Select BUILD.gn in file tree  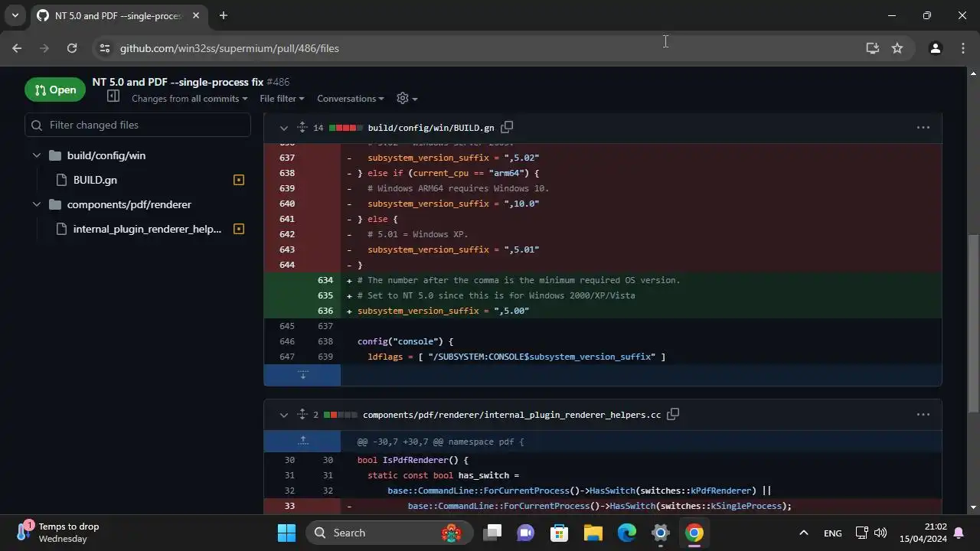[x=95, y=180]
